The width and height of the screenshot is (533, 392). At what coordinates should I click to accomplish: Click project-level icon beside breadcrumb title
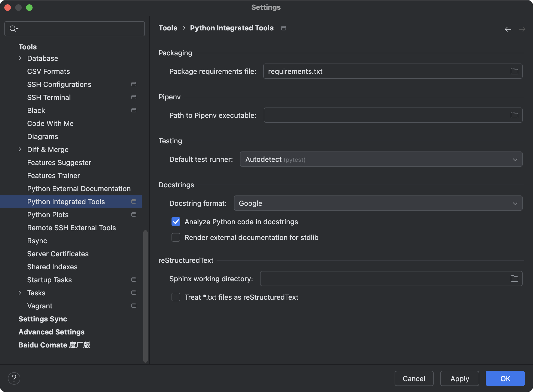click(x=284, y=28)
